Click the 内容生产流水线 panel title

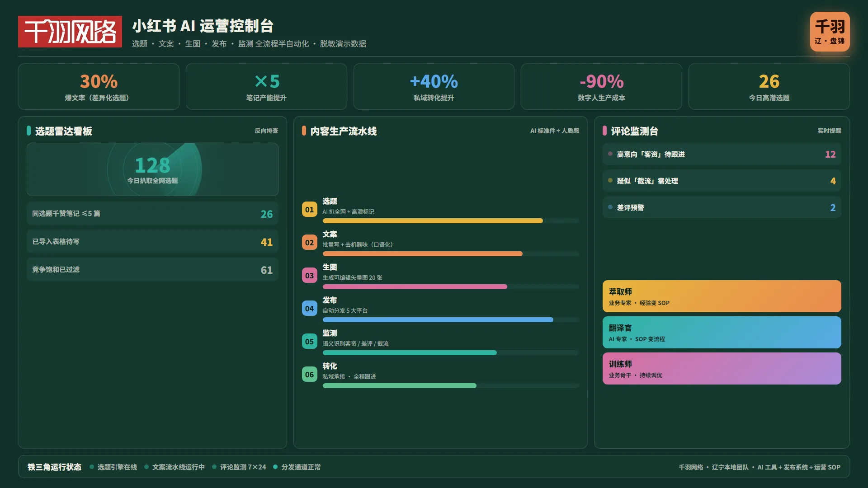pyautogui.click(x=344, y=131)
